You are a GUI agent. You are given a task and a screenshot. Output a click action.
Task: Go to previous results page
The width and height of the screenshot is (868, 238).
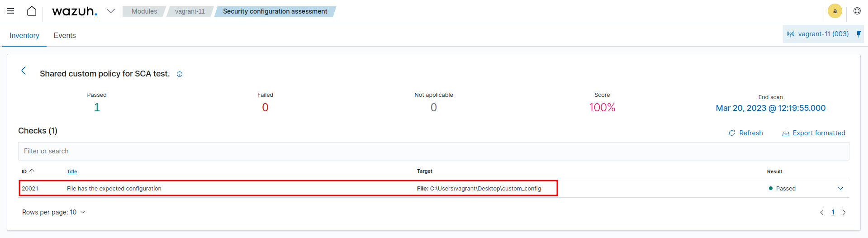pos(822,212)
